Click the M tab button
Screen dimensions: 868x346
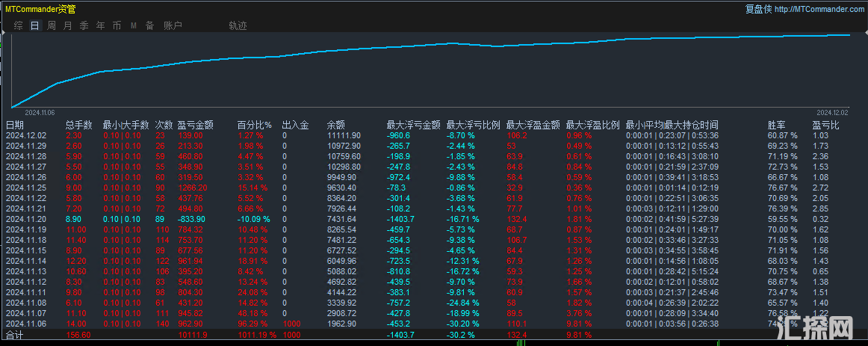coord(134,25)
